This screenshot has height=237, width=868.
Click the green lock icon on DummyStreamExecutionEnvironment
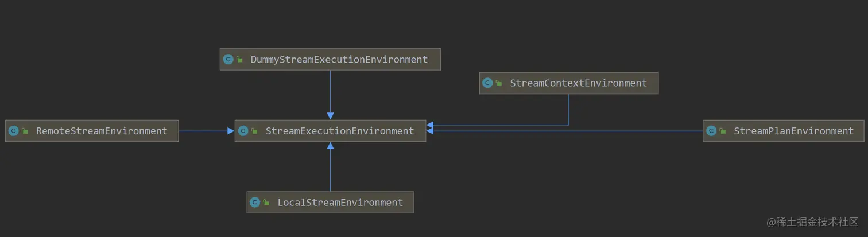[x=239, y=60]
